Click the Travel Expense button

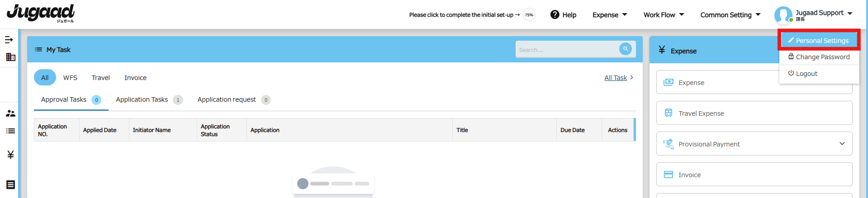click(754, 113)
